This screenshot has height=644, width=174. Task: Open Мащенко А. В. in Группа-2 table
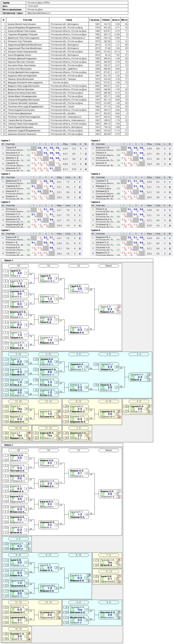point(102,147)
